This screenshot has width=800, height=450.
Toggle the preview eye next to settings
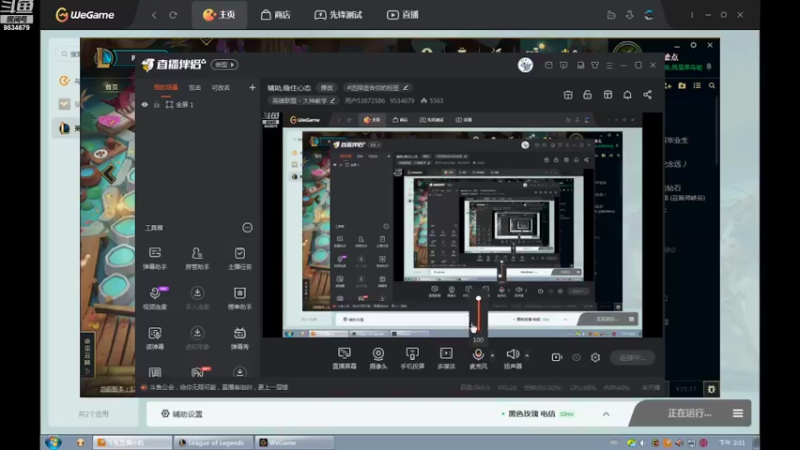tap(576, 358)
